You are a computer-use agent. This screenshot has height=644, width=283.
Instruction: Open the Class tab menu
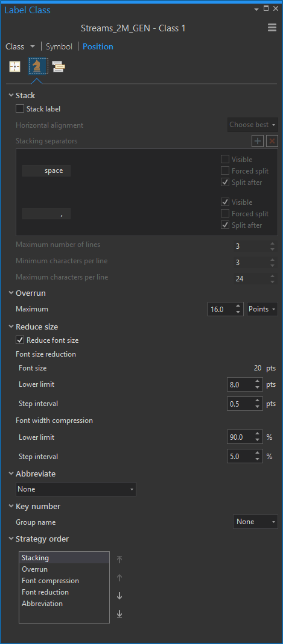pos(20,46)
